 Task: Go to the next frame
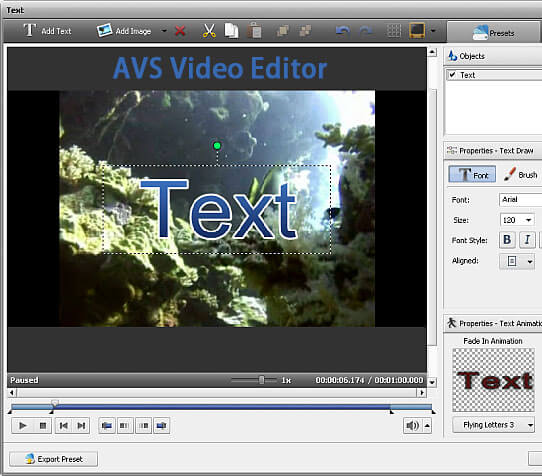[x=81, y=425]
